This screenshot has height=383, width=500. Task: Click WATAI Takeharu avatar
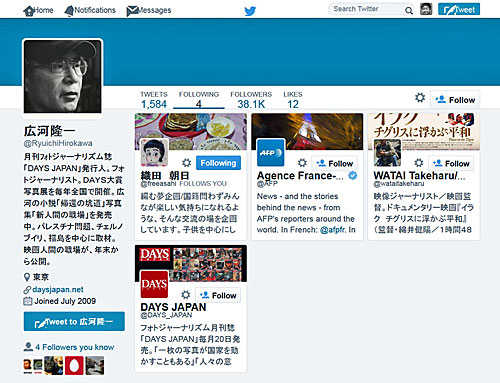click(387, 153)
